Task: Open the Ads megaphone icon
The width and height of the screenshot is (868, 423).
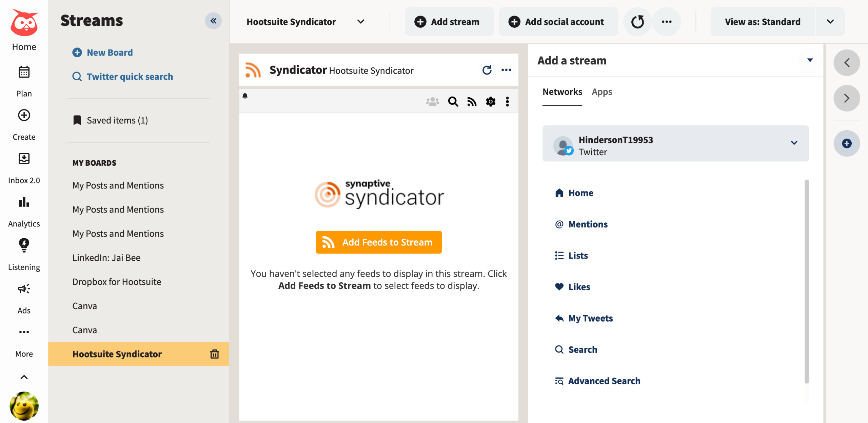Action: point(24,289)
